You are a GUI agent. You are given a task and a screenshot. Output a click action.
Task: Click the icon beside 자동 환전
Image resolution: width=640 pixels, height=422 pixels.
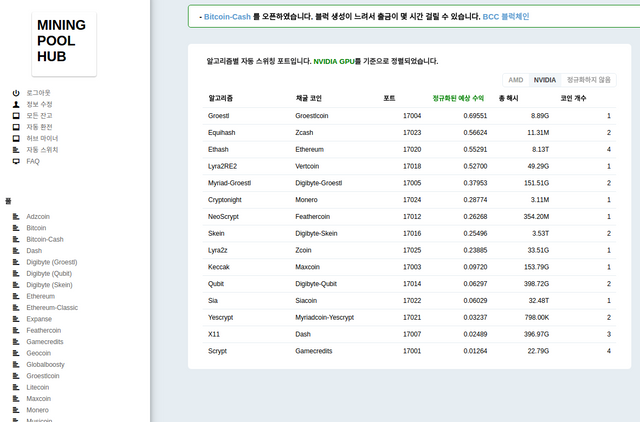pos(16,127)
